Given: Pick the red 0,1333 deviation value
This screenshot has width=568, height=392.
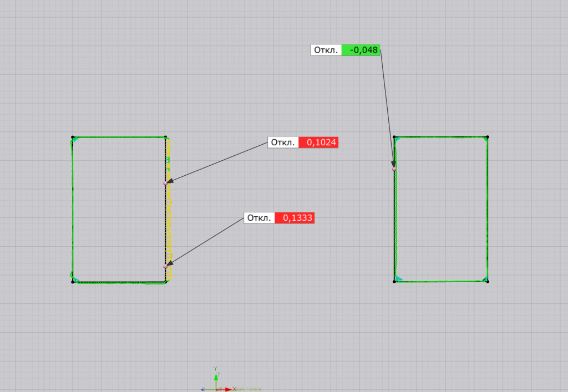Looking at the screenshot, I should (x=295, y=218).
